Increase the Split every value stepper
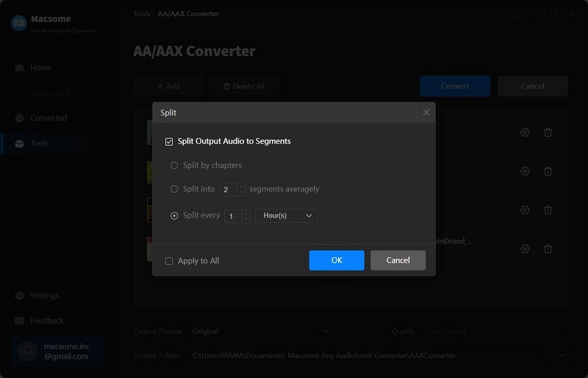The width and height of the screenshot is (588, 378). point(246,213)
